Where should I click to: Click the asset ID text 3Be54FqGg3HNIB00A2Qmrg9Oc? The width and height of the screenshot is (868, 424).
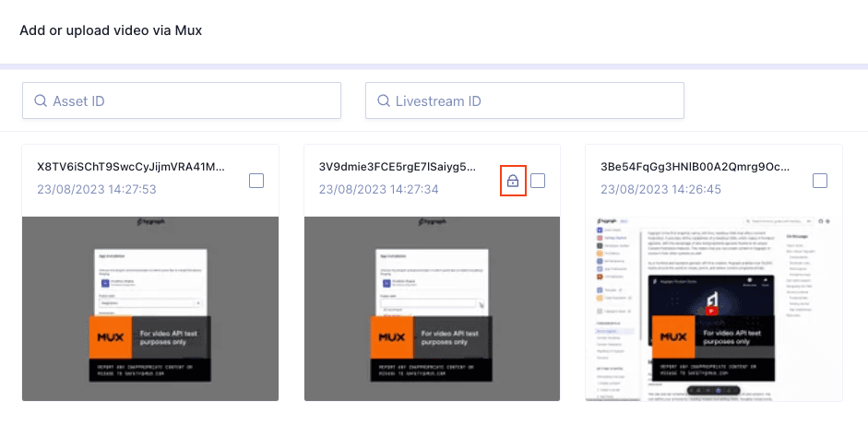click(x=696, y=167)
